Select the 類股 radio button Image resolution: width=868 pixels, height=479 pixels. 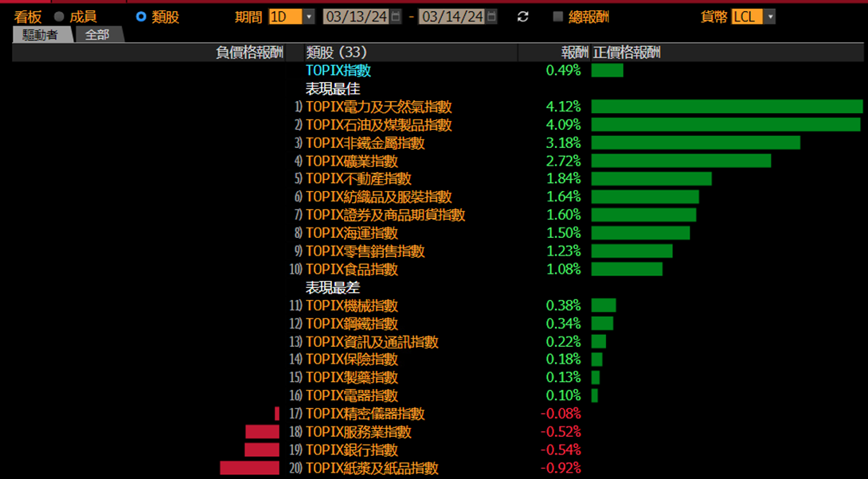141,17
